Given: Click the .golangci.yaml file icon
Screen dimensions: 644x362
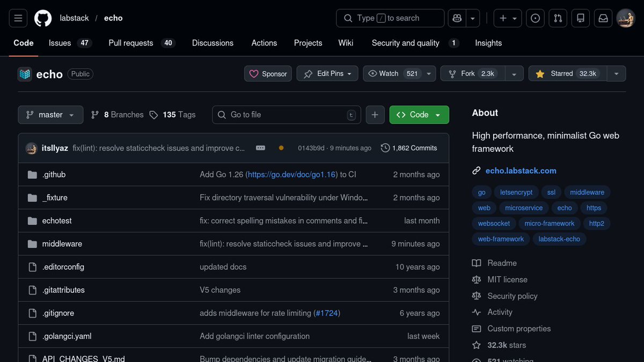Looking at the screenshot, I should click(32, 336).
